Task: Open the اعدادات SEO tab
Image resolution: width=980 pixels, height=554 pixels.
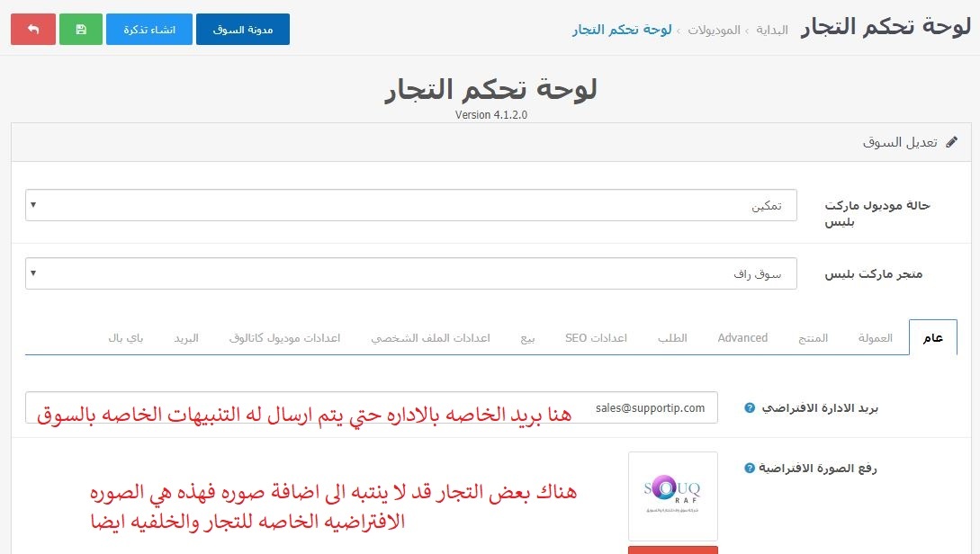Action: tap(596, 338)
